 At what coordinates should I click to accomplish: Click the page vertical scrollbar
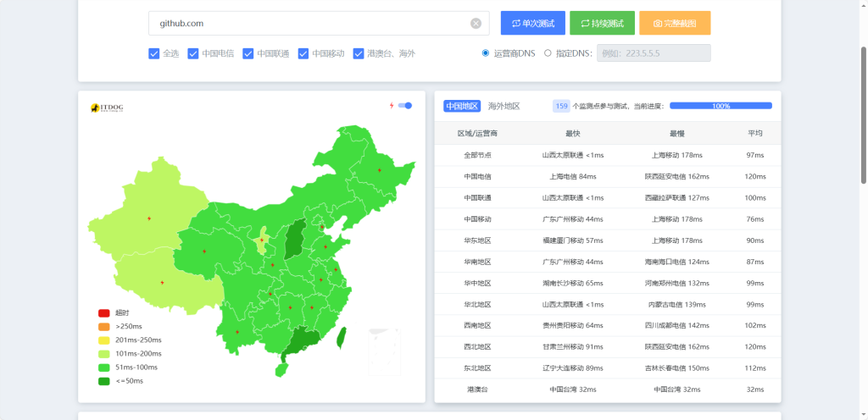864,115
